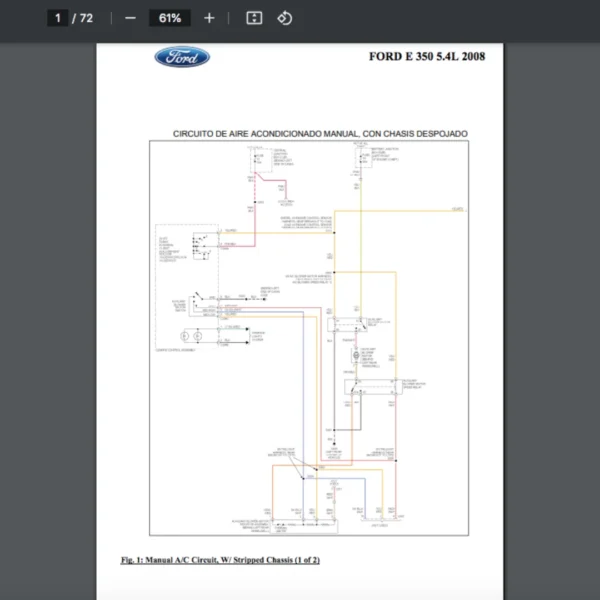
Task: Click the zoom in plus icon
Action: coord(208,18)
